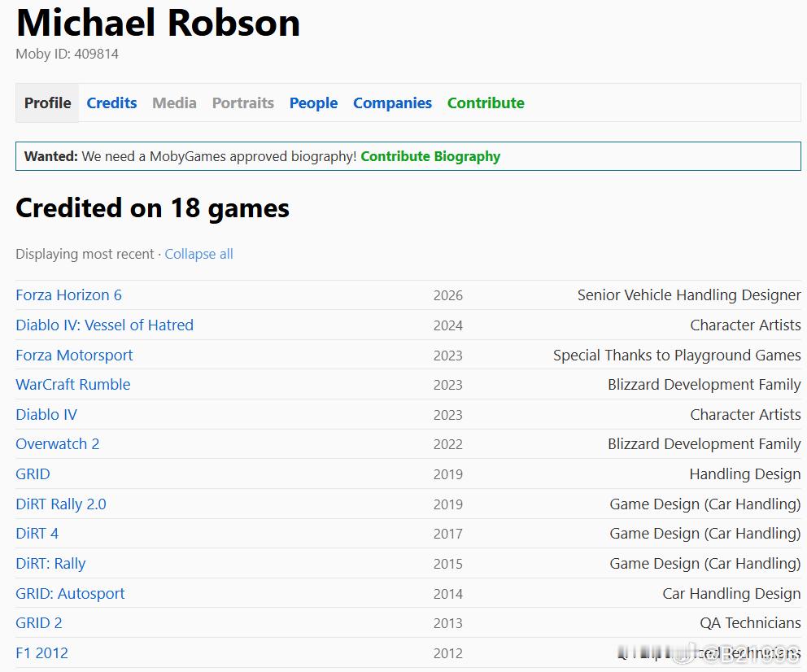Select the Senior Vehicle Handling Designer text
807x672 pixels.
click(x=689, y=295)
